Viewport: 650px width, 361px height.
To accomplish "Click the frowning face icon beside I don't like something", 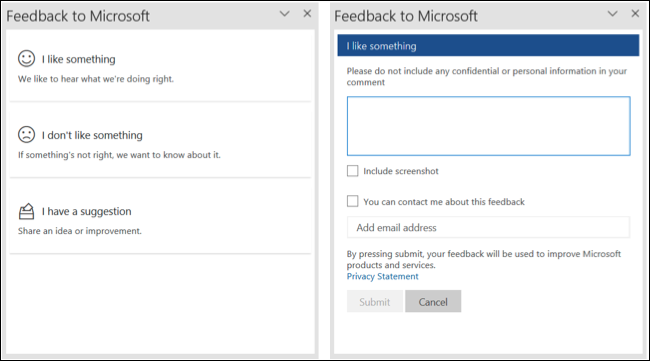I will (x=26, y=134).
